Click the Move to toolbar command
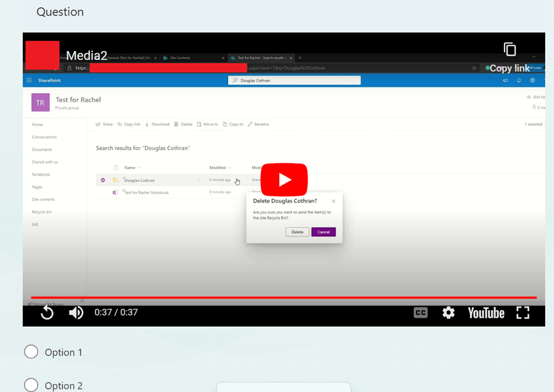The height and width of the screenshot is (392, 554). [x=207, y=124]
